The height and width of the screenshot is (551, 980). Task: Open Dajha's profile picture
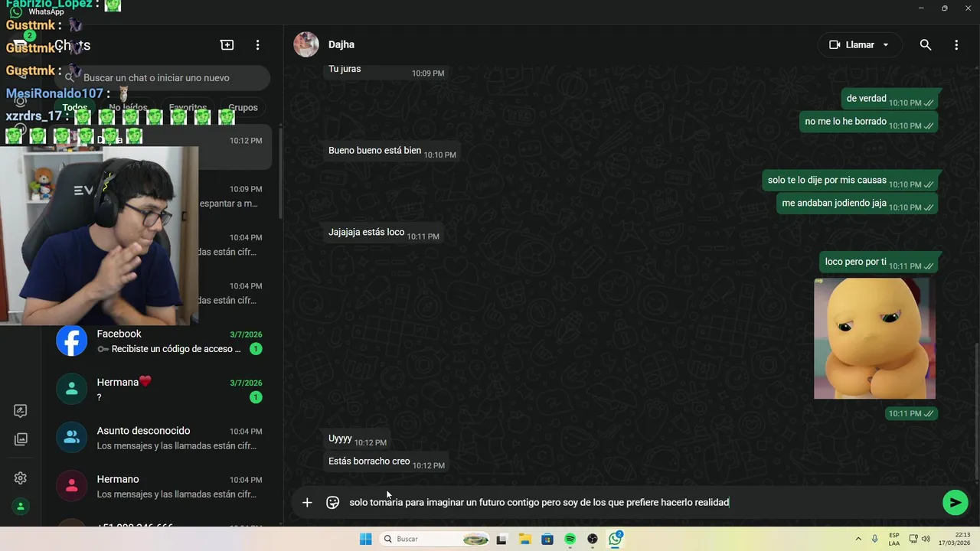pyautogui.click(x=306, y=44)
